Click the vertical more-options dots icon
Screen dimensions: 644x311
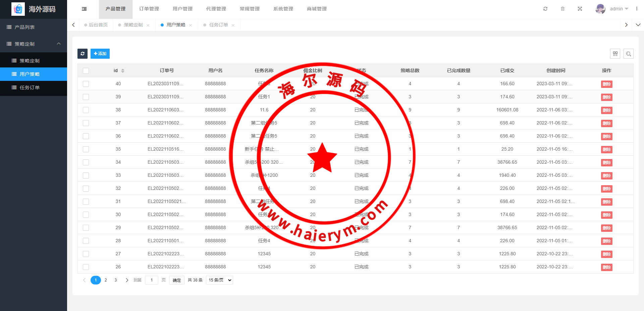(x=637, y=9)
